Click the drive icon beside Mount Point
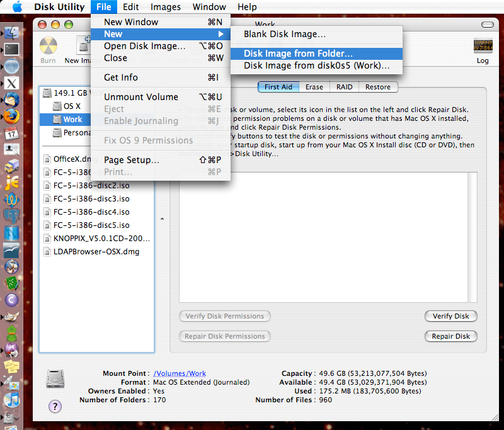 coord(55,378)
